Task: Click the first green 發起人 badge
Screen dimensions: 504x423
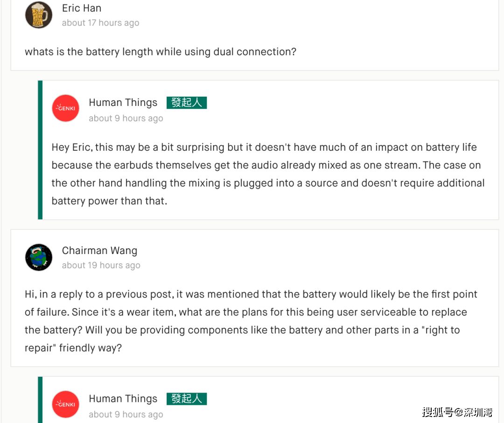Action: click(x=186, y=103)
